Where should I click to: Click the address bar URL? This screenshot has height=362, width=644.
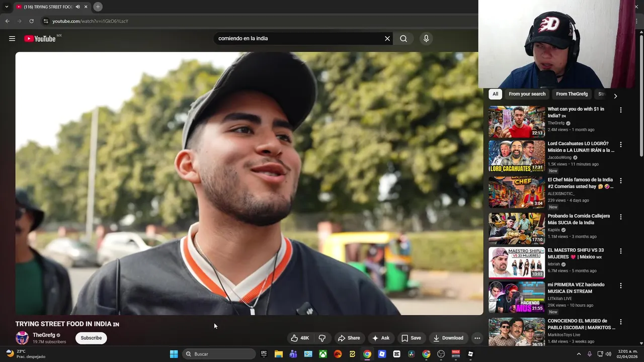tap(91, 21)
